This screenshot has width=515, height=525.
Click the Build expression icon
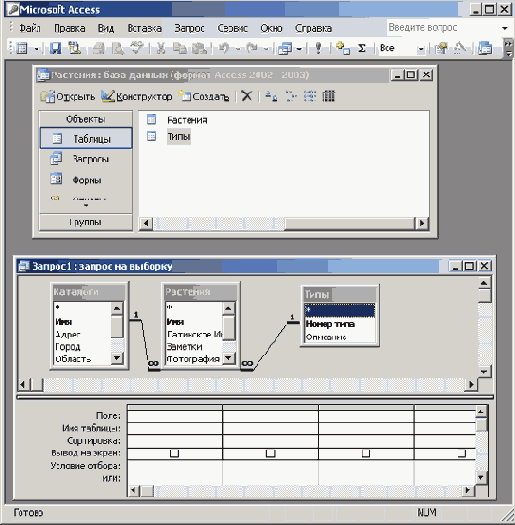(460, 48)
